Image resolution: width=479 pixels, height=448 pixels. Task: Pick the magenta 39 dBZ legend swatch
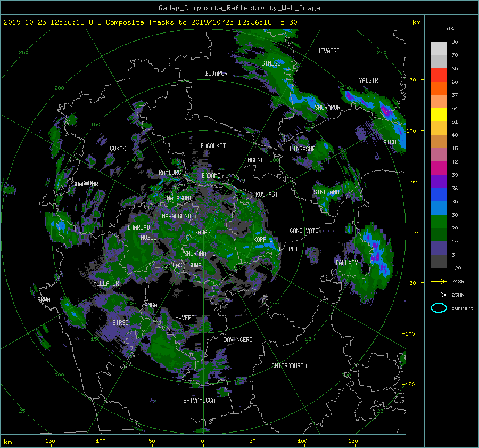pos(439,168)
